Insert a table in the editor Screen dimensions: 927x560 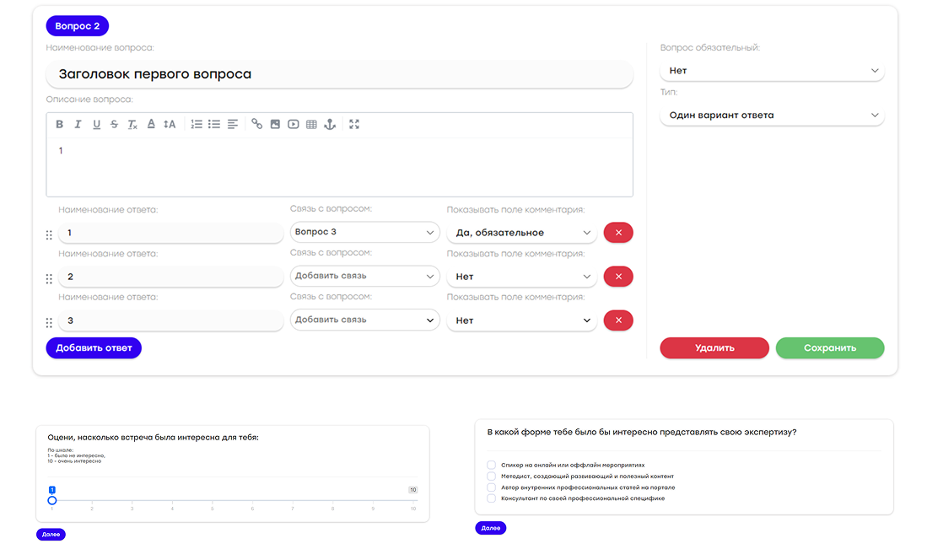tap(311, 125)
